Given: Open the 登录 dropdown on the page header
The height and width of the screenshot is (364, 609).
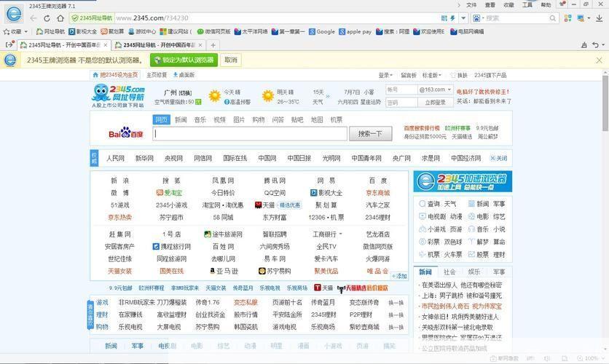Looking at the screenshot, I should point(385,75).
